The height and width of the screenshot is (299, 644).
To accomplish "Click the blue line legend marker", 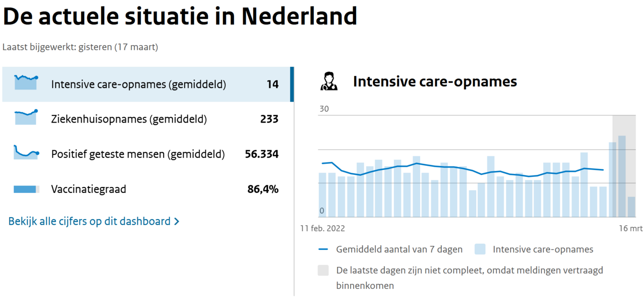I will click(x=324, y=249).
